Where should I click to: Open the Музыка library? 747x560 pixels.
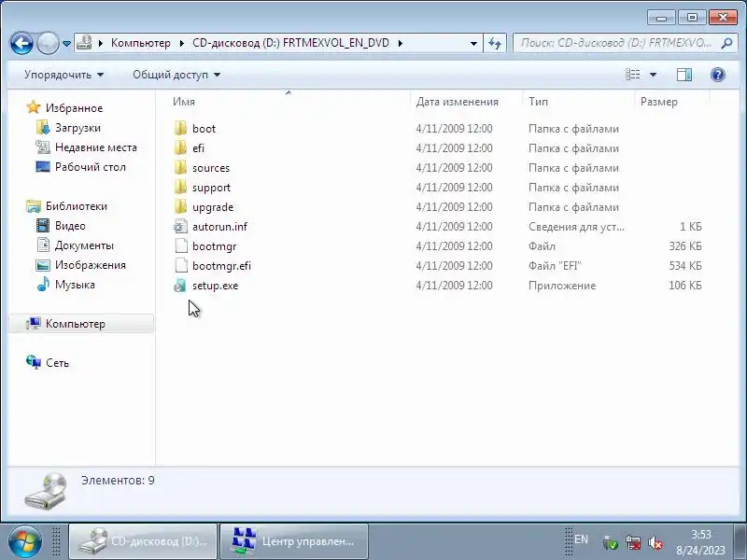point(75,285)
